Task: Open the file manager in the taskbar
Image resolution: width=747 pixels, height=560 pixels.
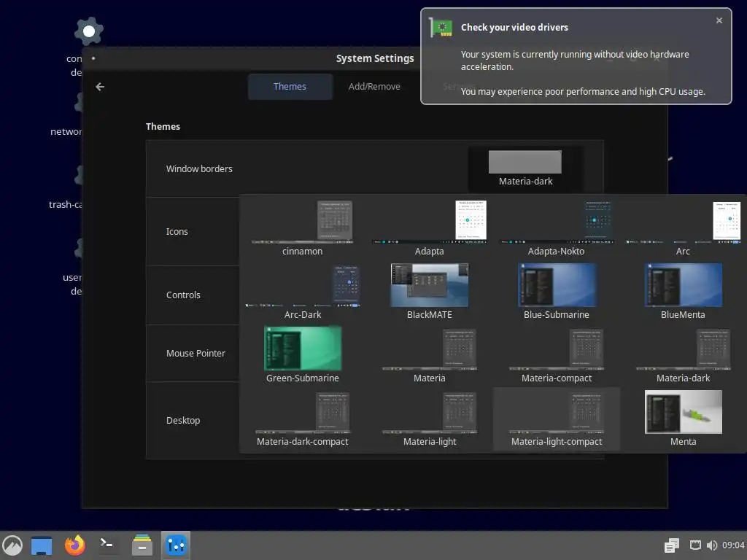Action: click(x=142, y=545)
